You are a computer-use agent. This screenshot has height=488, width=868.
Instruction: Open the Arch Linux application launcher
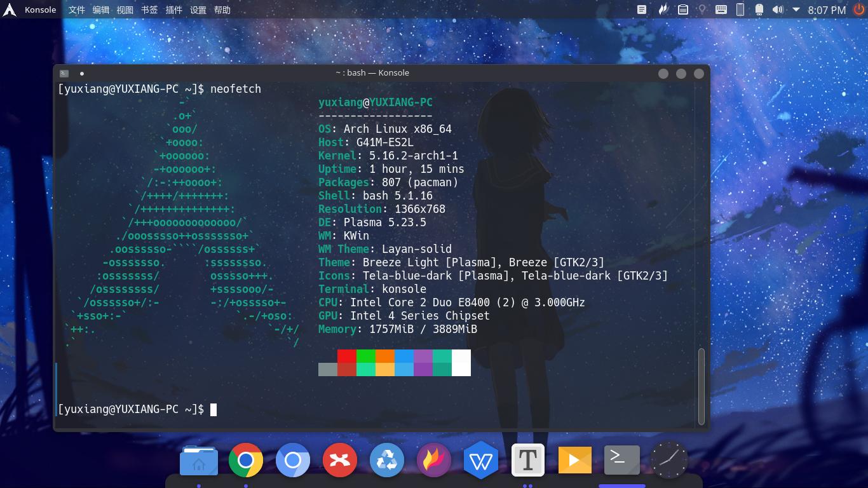10,10
